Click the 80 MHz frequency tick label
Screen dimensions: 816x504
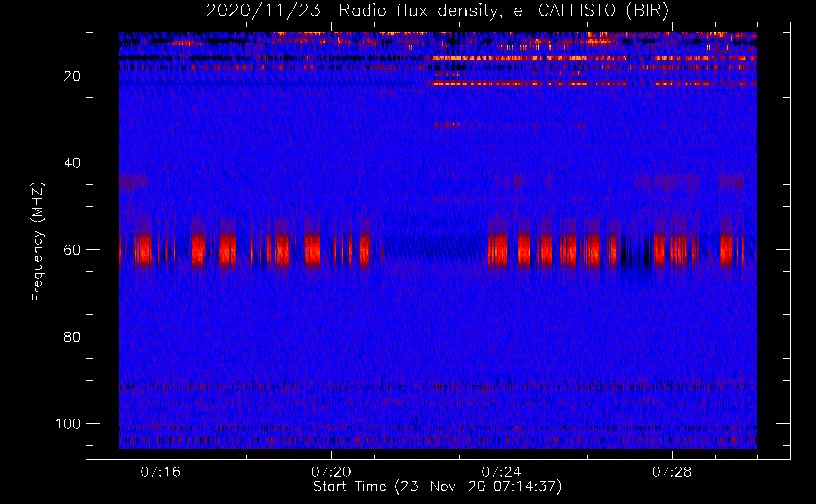pos(72,337)
